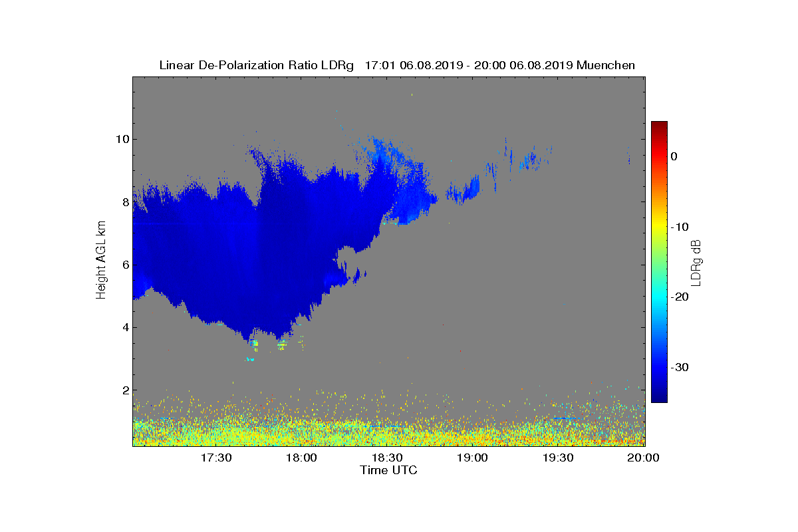Click the Time UTC axis title

click(x=389, y=470)
